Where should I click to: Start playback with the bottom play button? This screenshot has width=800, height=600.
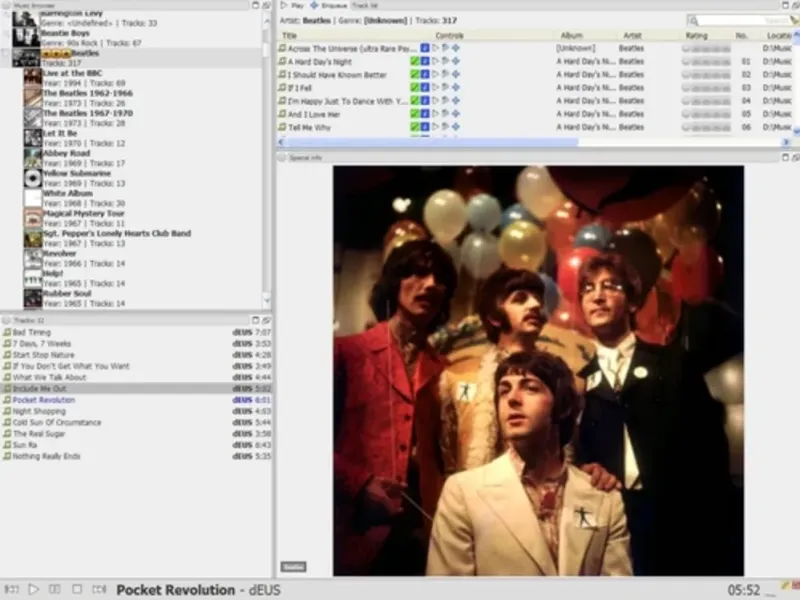click(34, 589)
